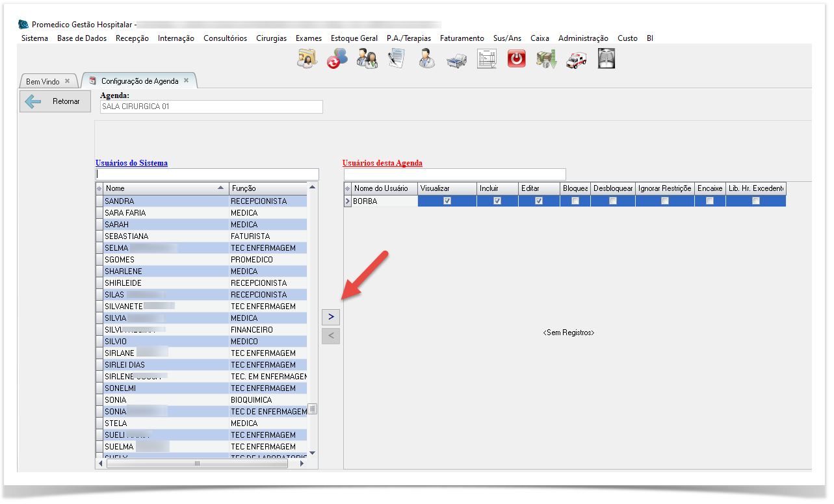Image resolution: width=834 pixels, height=504 pixels.
Task: Uncheck Incluir for user BORBA
Action: [x=497, y=201]
